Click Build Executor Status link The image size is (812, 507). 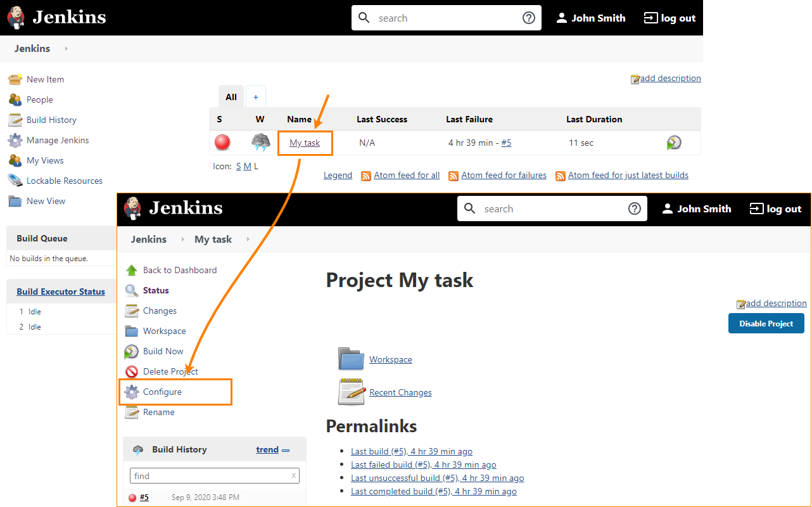[61, 292]
